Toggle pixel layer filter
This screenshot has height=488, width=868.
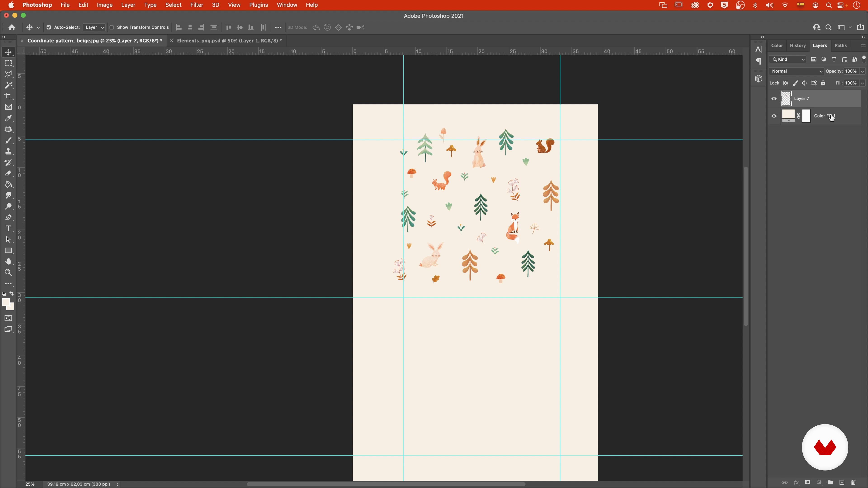pyautogui.click(x=814, y=59)
